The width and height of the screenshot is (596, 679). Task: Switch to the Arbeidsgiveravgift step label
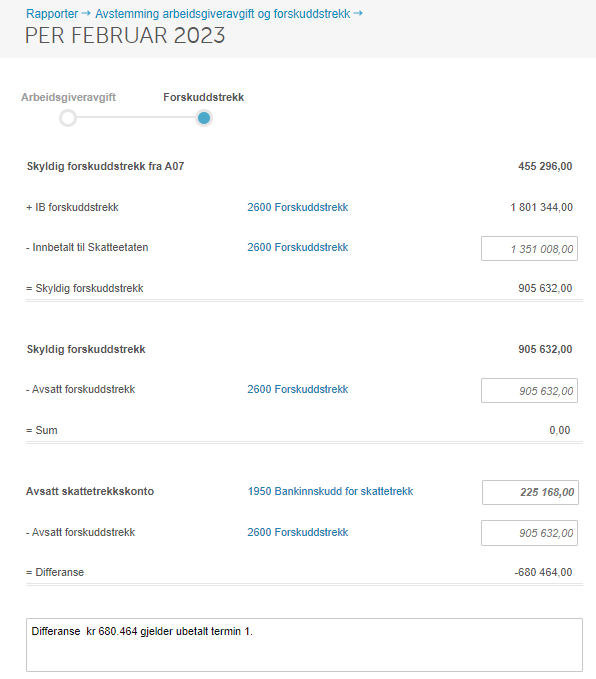(68, 97)
